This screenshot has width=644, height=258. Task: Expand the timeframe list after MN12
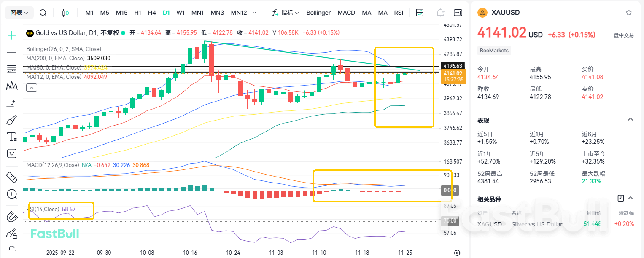(x=255, y=13)
